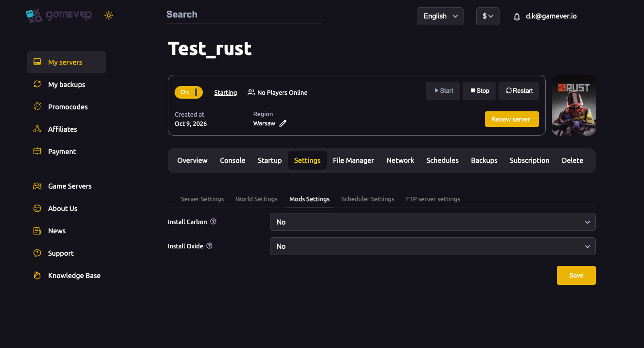644x348 pixels.
Task: Open the Backups tab
Action: 484,160
